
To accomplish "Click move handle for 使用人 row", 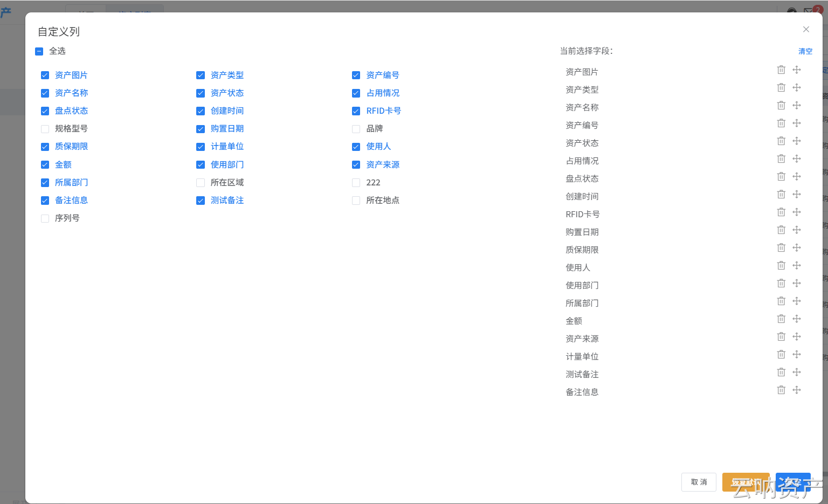I will (x=797, y=265).
